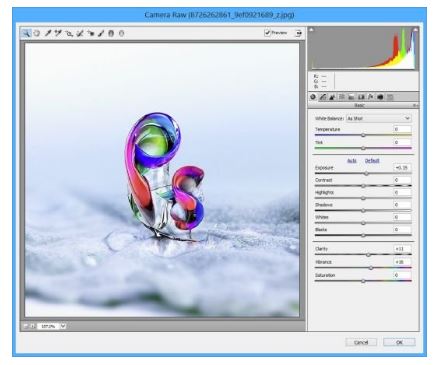The height and width of the screenshot is (365, 434).
Task: Click the Whites value field
Action: [402, 217]
